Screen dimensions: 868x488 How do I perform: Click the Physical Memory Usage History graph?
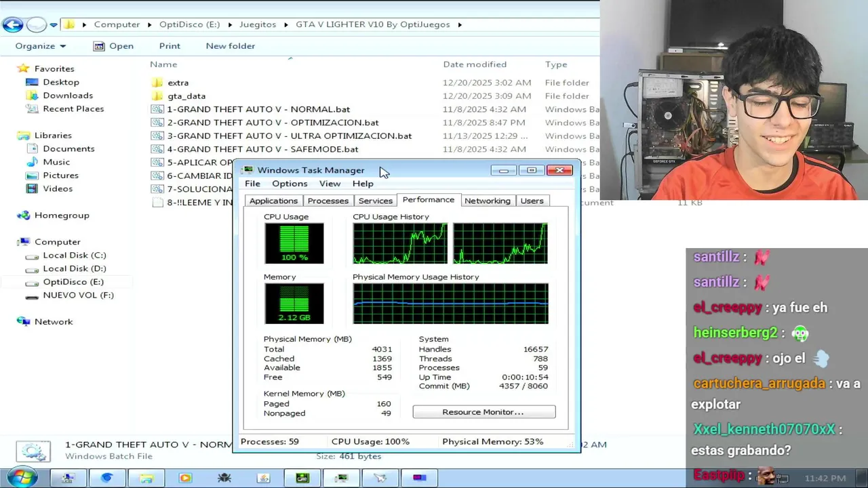pyautogui.click(x=450, y=303)
